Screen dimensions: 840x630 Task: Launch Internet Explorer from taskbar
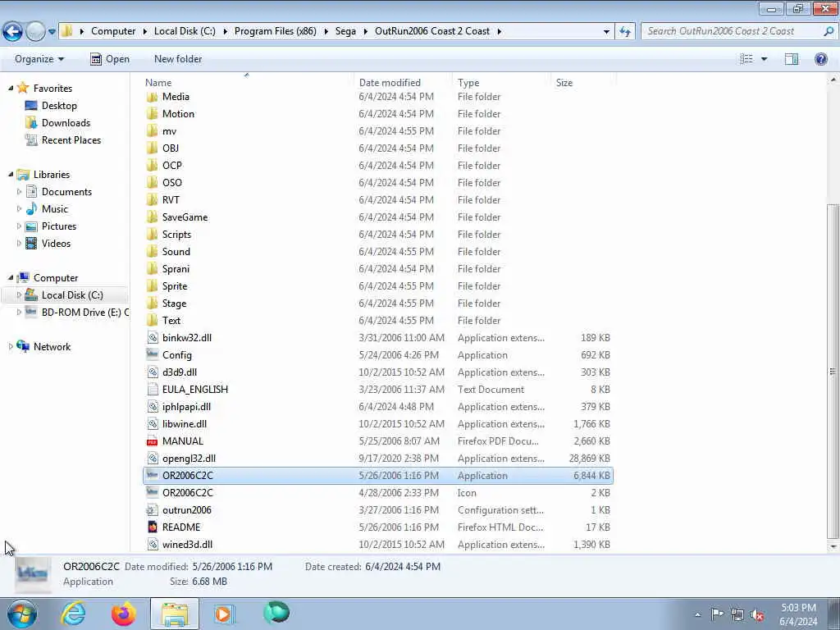tap(73, 614)
